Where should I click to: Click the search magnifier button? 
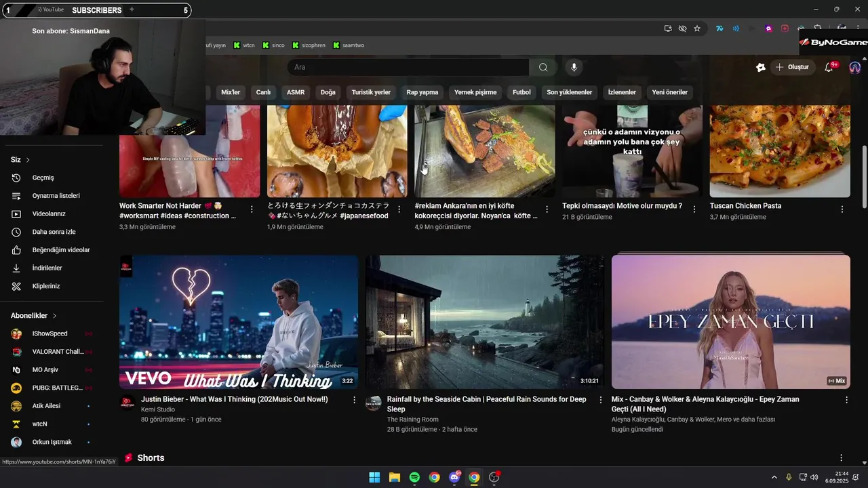point(543,67)
